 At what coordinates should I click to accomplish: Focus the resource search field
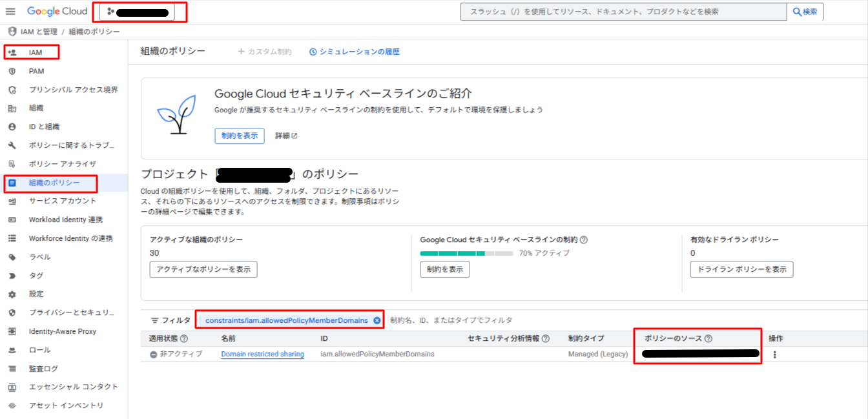point(623,12)
